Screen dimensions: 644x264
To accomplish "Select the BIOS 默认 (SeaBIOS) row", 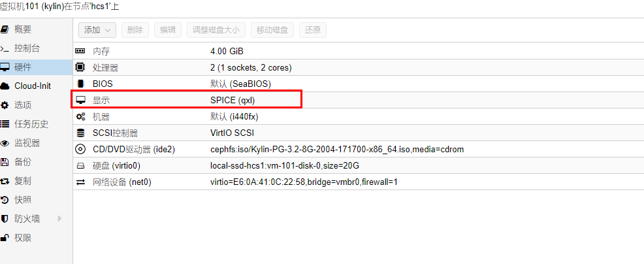I will tap(358, 84).
